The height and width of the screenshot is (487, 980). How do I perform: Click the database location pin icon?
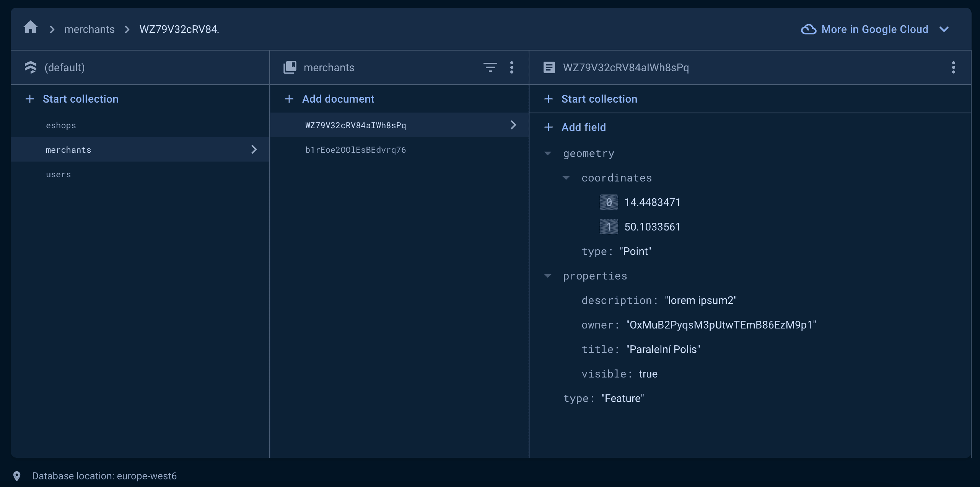pyautogui.click(x=17, y=476)
